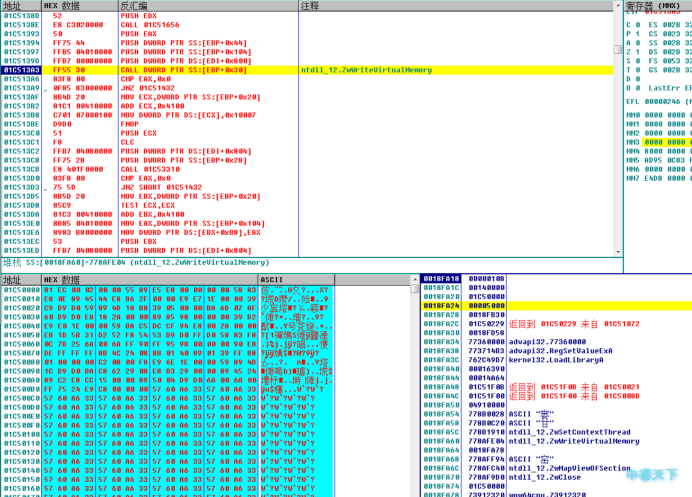Click the highlighted MM3 register value

click(x=665, y=142)
